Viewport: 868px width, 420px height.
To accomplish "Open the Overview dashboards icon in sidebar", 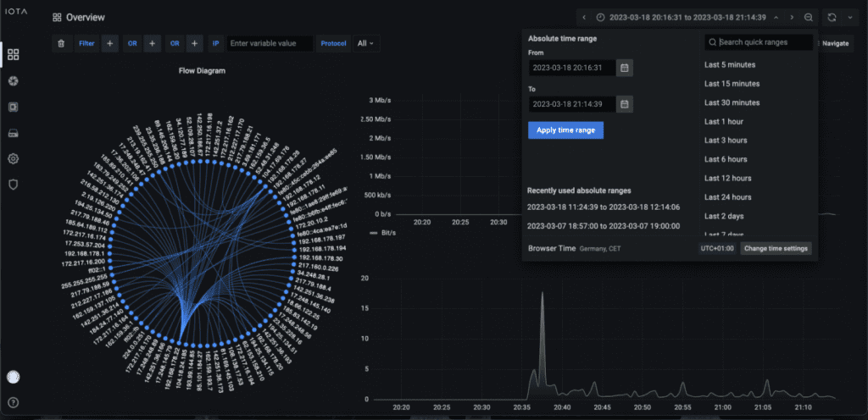I will click(x=13, y=55).
